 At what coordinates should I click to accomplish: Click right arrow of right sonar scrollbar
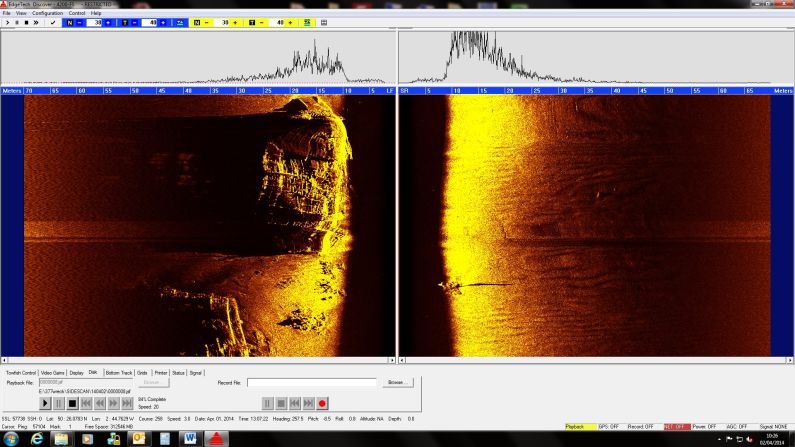(790, 360)
